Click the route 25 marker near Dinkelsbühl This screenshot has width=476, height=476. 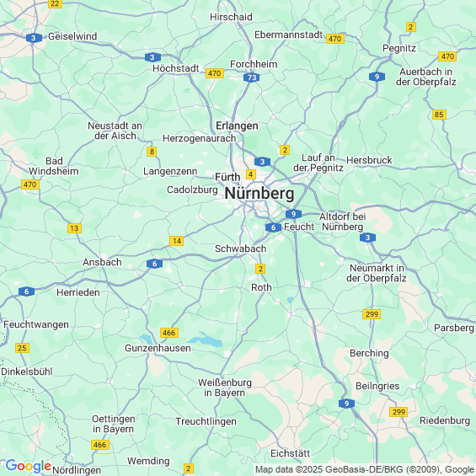(x=22, y=348)
